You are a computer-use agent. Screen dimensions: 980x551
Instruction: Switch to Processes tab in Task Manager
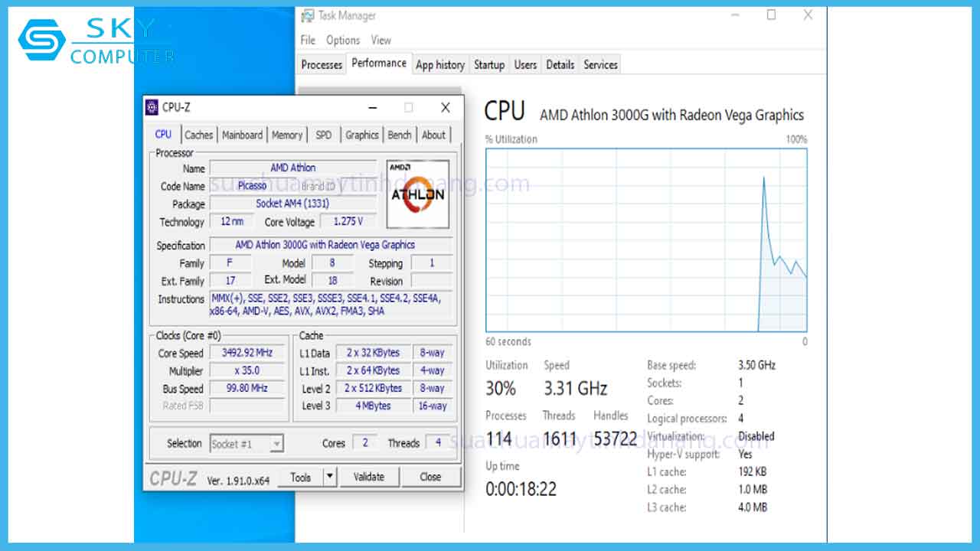click(x=322, y=65)
